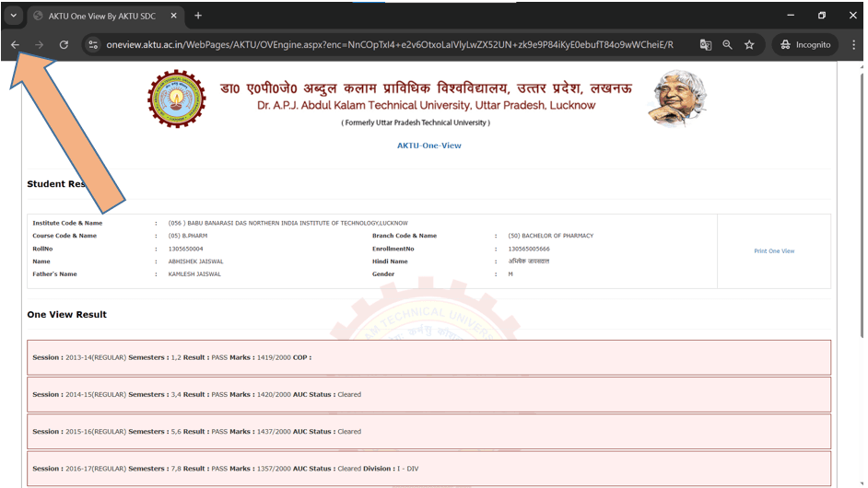Click father's name KAMLESH JAISWAL
The width and height of the screenshot is (868, 488).
pyautogui.click(x=194, y=273)
